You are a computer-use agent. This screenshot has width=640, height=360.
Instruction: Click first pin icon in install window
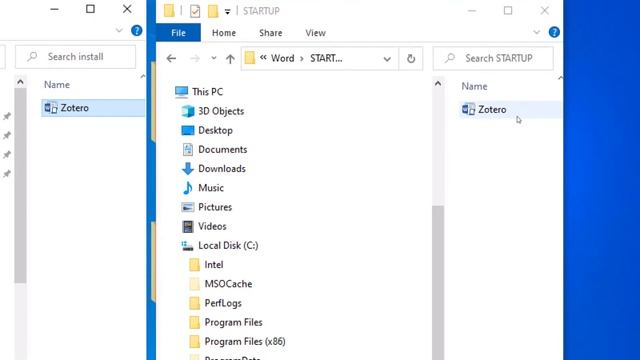tap(7, 116)
